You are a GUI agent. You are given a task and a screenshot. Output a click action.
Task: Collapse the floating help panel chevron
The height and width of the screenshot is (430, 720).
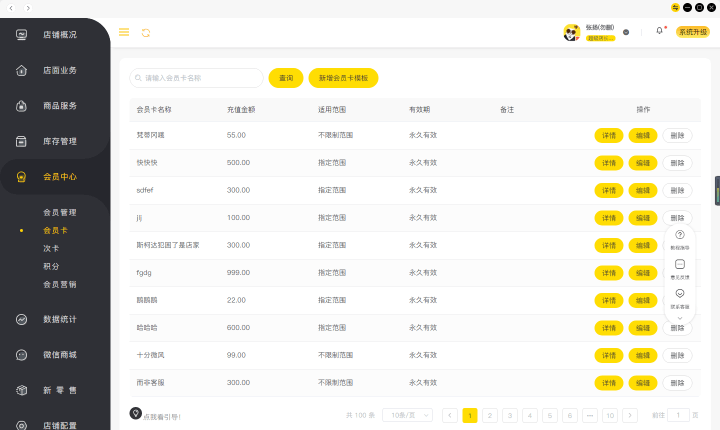tap(680, 318)
